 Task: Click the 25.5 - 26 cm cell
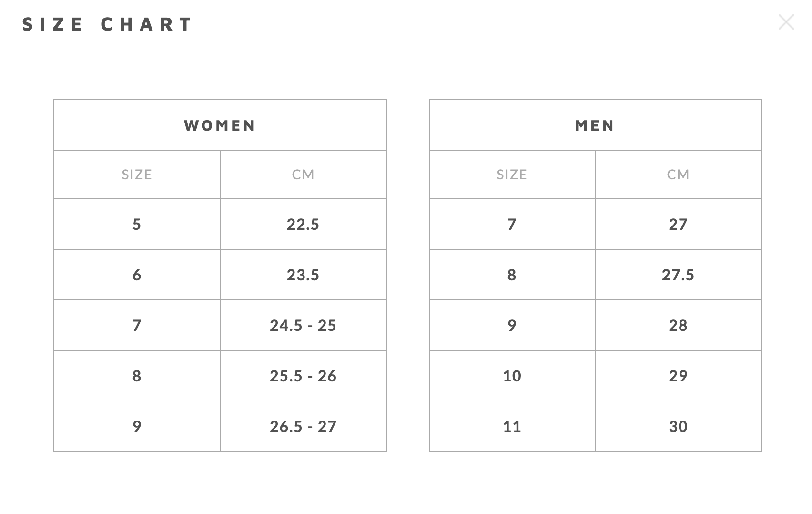[304, 376]
